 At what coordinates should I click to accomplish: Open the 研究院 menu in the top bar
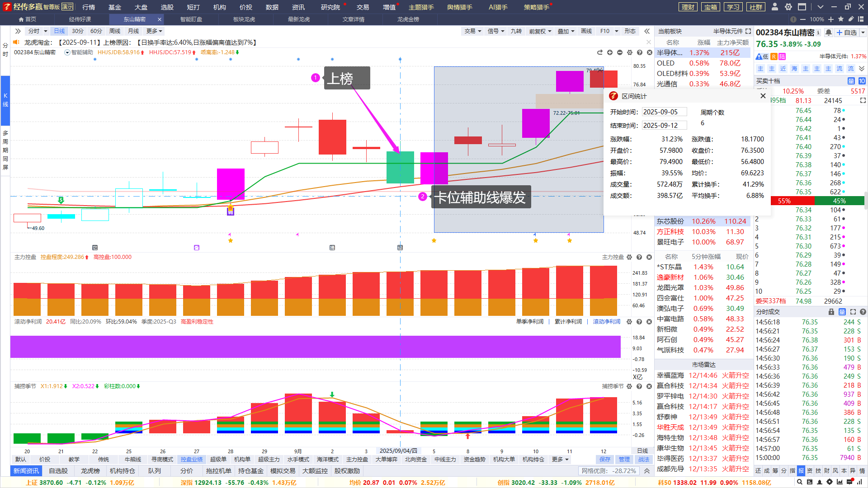[330, 7]
